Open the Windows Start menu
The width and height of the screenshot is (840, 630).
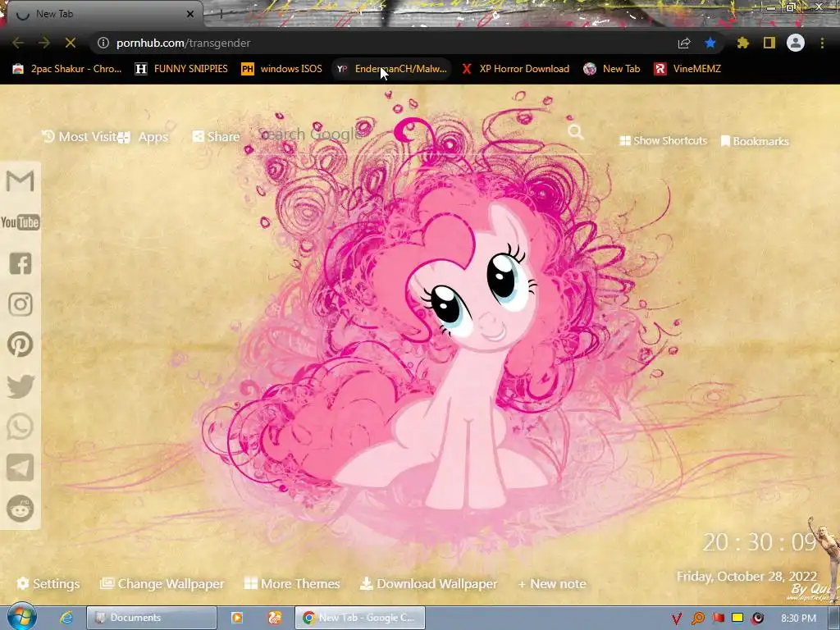pos(21,617)
